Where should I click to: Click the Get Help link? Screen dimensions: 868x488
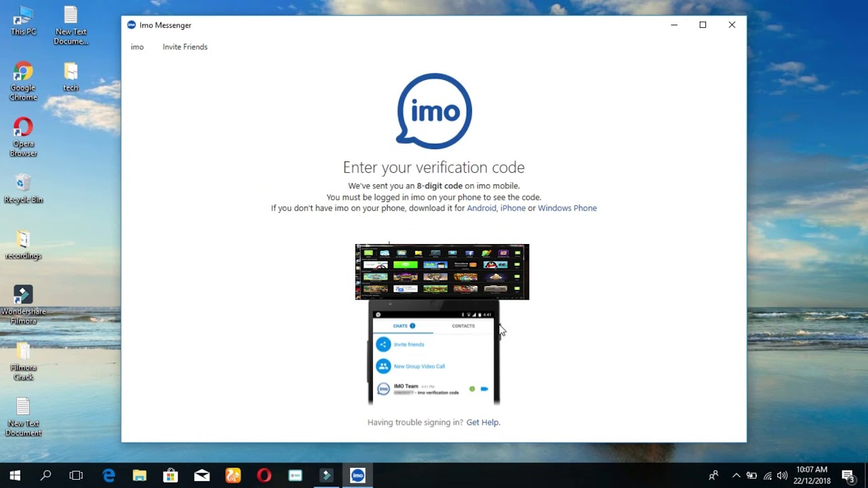tap(483, 422)
